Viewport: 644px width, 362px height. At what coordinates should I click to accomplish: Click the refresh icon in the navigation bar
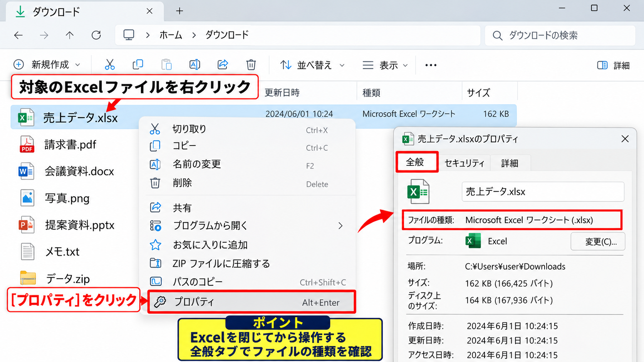tap(96, 35)
